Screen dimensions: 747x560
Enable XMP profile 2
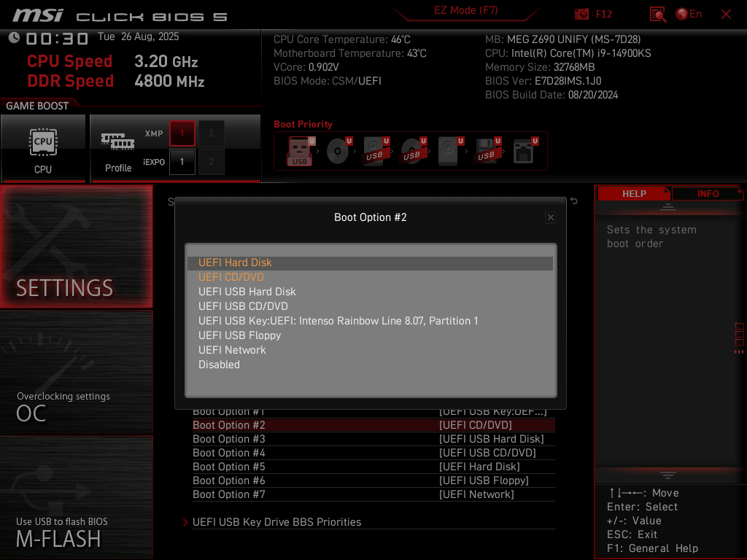[x=211, y=133]
